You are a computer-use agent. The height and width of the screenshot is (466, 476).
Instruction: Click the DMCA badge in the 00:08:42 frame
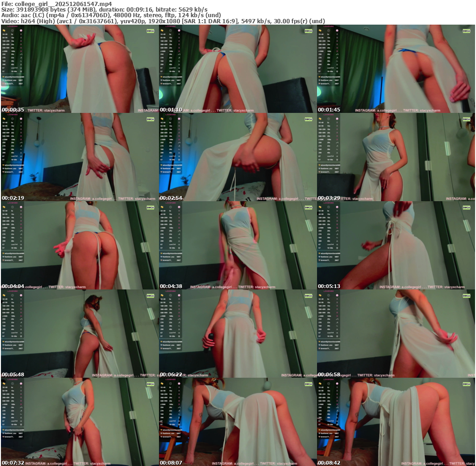[466, 384]
